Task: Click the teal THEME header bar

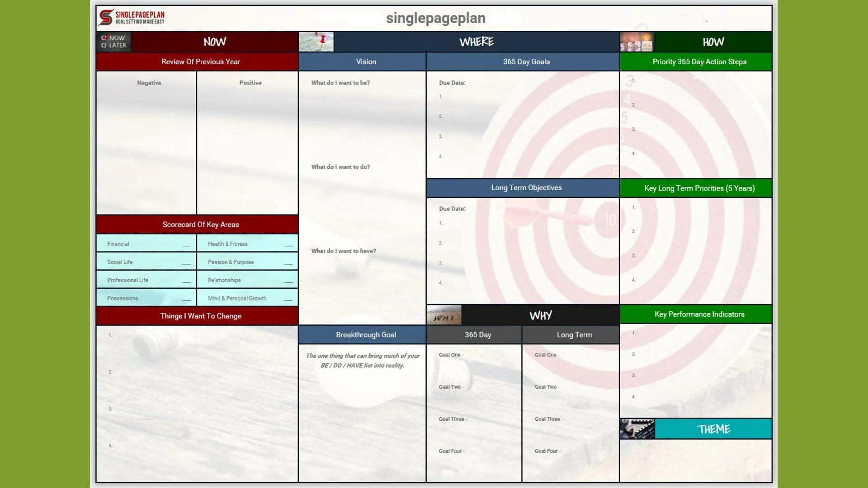Action: (713, 429)
